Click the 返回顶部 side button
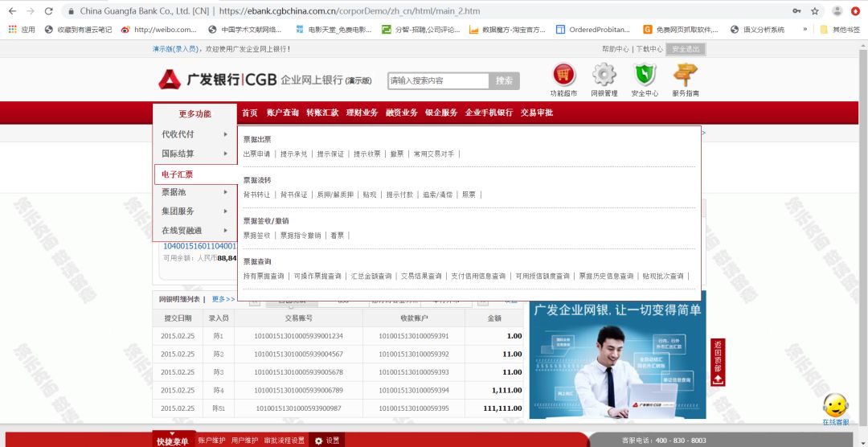This screenshot has width=868, height=447. coord(718,363)
